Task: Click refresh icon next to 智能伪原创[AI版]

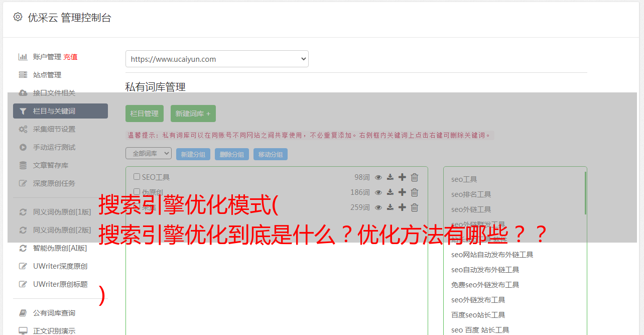Action: click(x=23, y=248)
